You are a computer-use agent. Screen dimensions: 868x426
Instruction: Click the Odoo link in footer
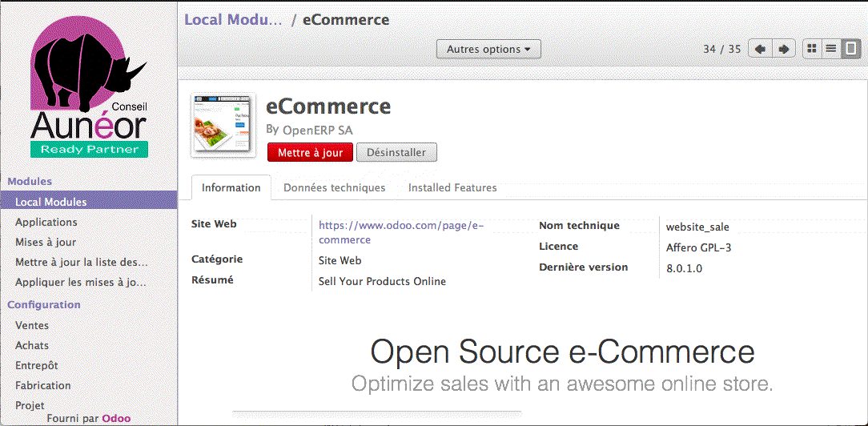click(x=116, y=418)
